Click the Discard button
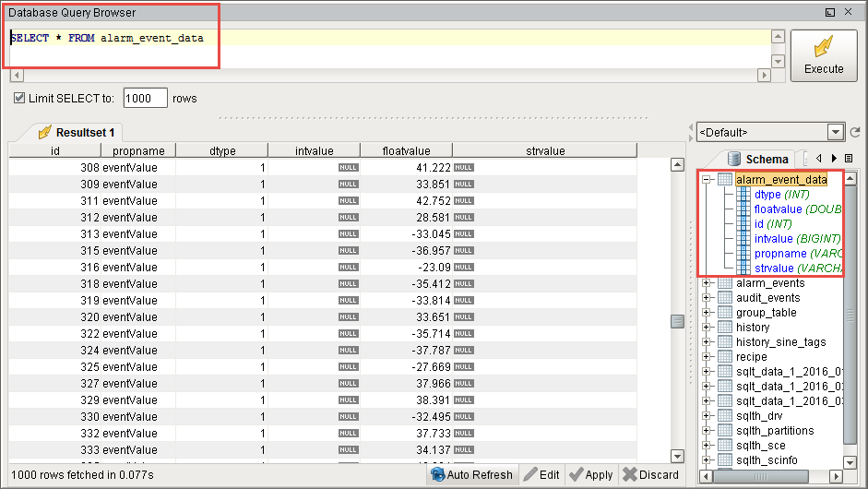This screenshot has height=489, width=868. [x=650, y=474]
